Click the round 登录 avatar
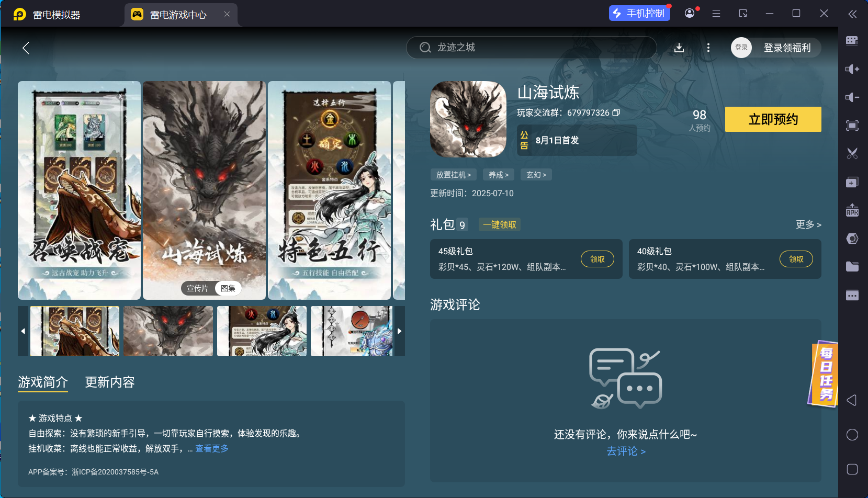 pos(741,48)
